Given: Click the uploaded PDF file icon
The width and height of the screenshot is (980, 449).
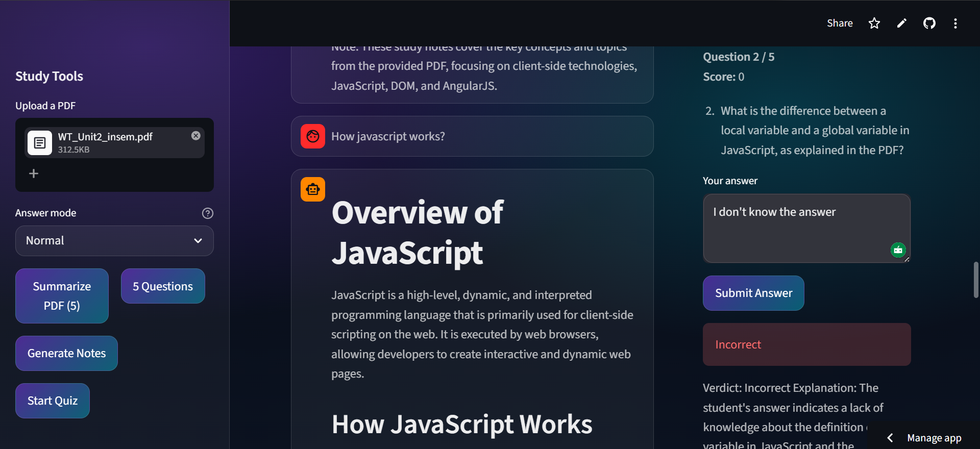Looking at the screenshot, I should [x=40, y=143].
